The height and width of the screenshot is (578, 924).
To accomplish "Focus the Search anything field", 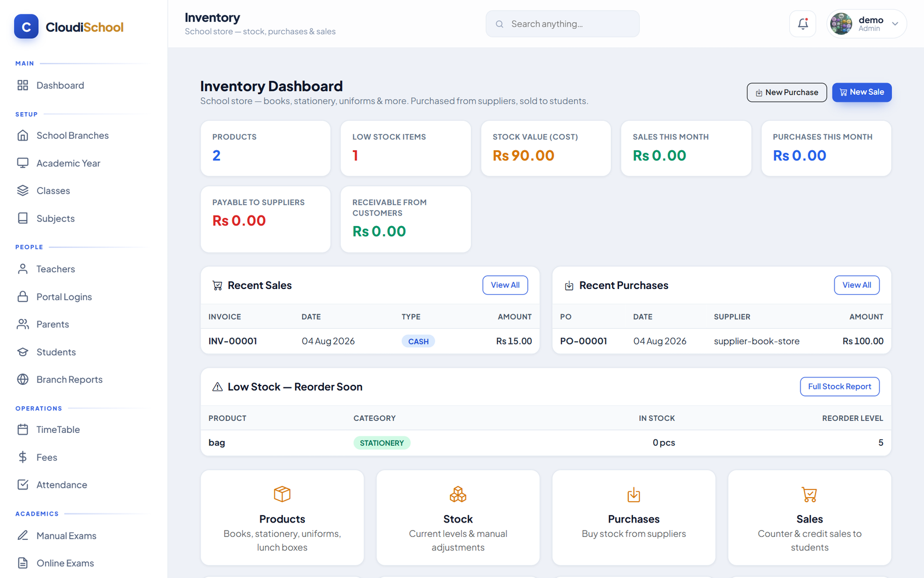I will point(562,24).
